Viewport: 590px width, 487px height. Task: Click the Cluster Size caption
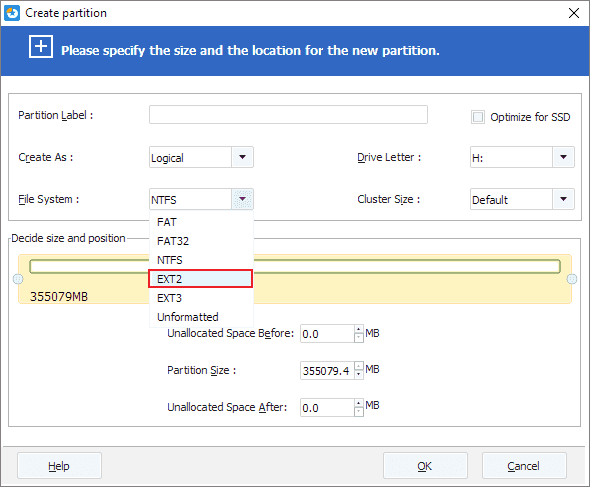(389, 199)
